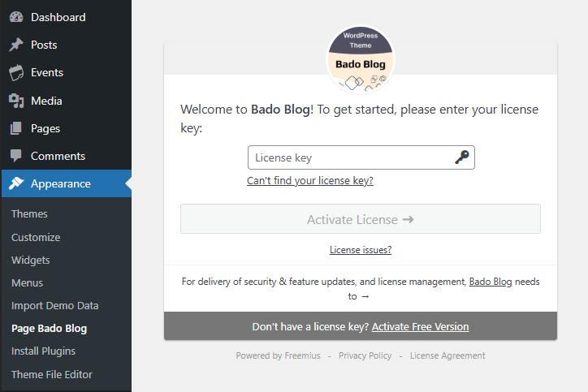Screen dimensions: 588x392
Task: Click the Media library icon
Action: [16, 101]
